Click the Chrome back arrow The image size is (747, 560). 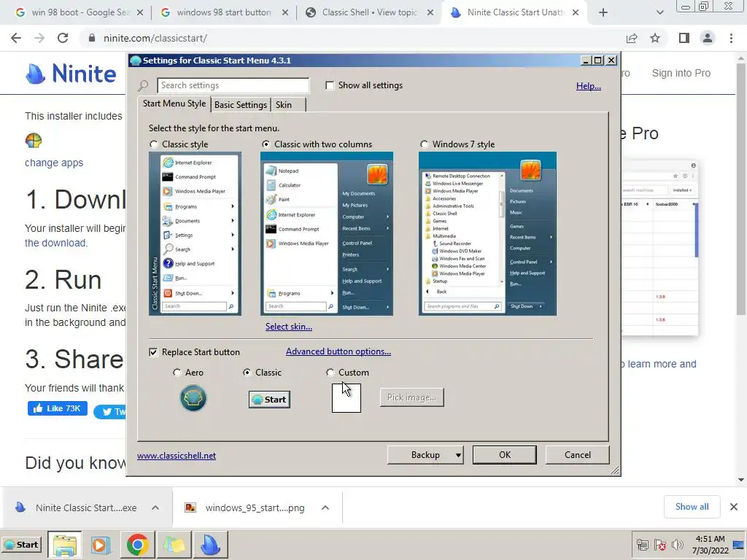click(x=16, y=38)
